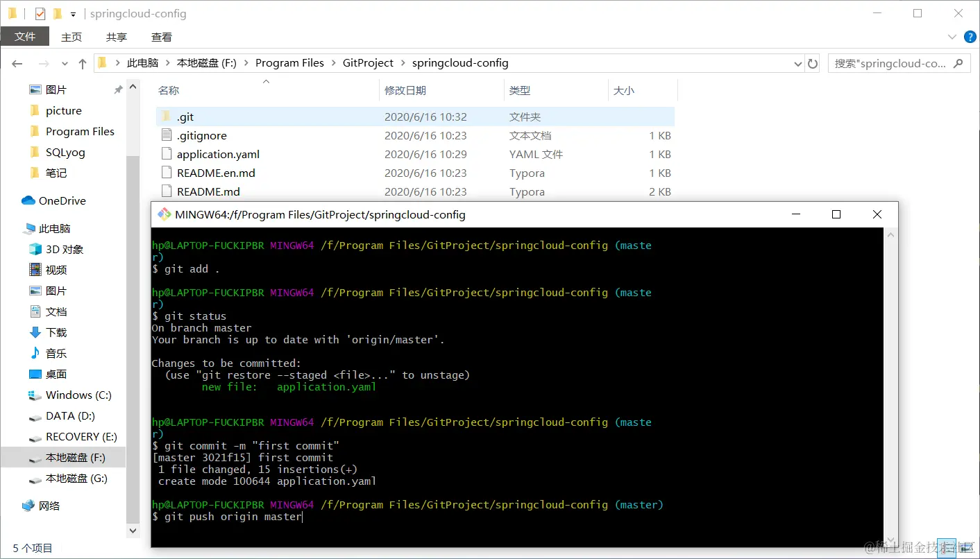This screenshot has height=559, width=980.
Task: Select pinned 图片 in quick access
Action: coord(56,89)
